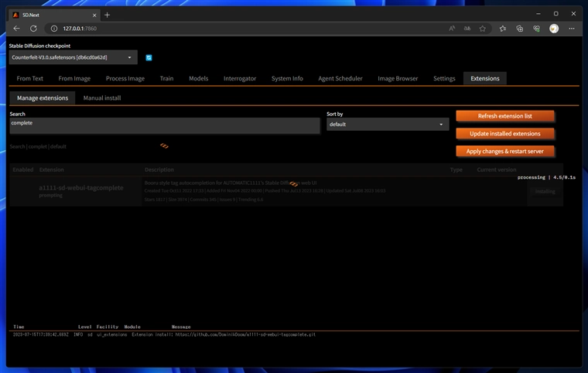Refresh the checkpoint list with the blue icon
The height and width of the screenshot is (373, 588).
pos(149,57)
